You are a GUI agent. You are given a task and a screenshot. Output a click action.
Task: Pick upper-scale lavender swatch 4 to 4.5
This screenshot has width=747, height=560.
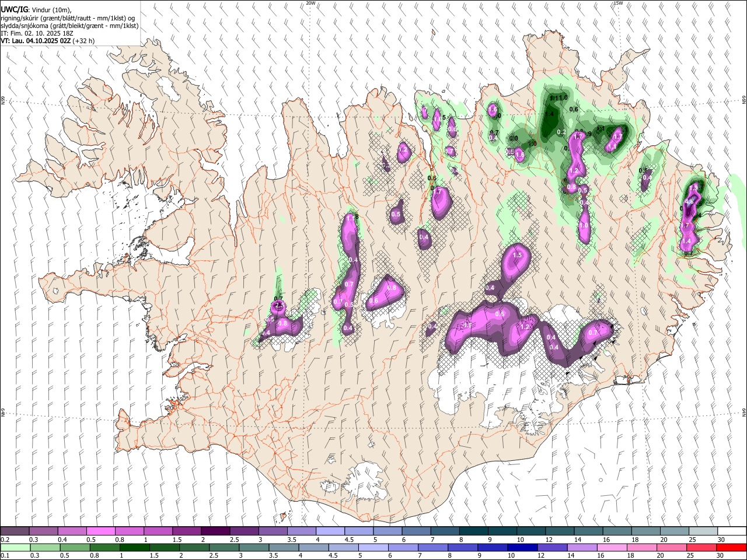(330, 531)
